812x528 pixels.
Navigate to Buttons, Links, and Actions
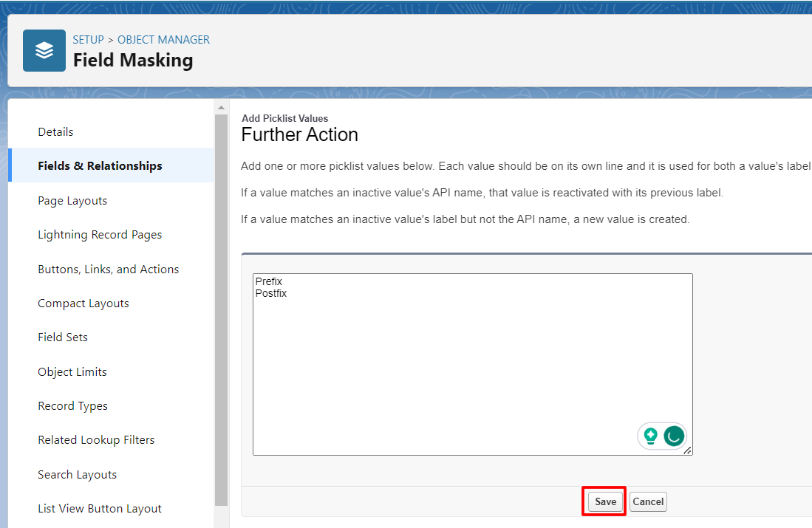point(108,270)
